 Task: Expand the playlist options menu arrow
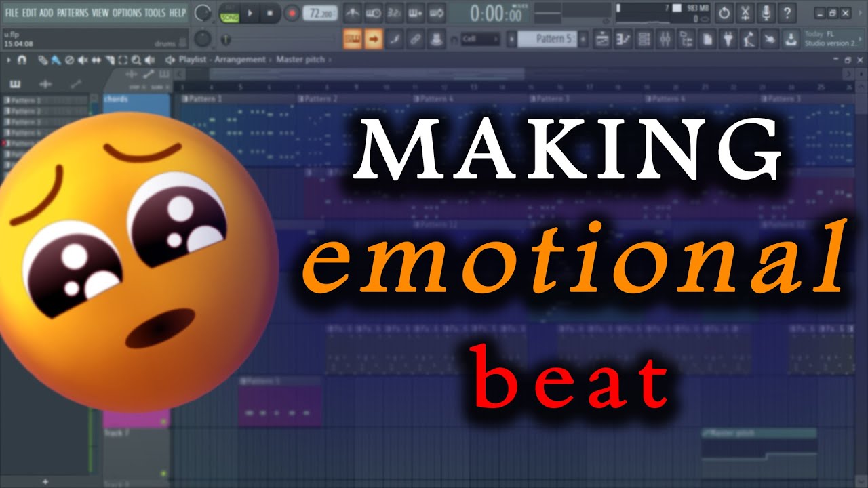coord(8,60)
